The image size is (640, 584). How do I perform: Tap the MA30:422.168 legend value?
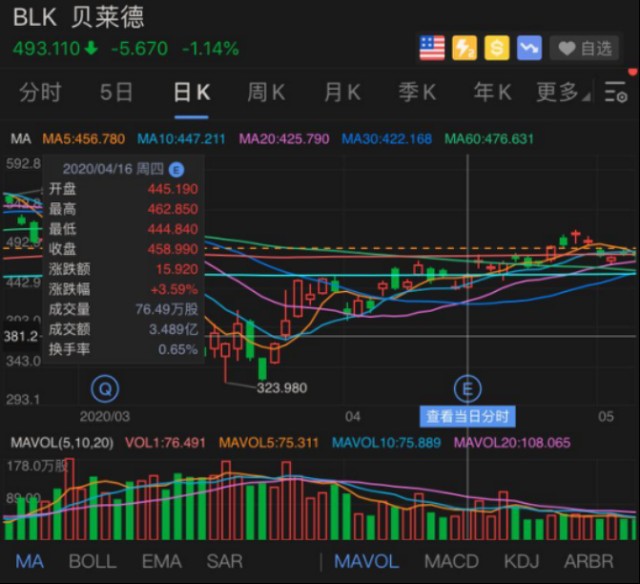(387, 139)
